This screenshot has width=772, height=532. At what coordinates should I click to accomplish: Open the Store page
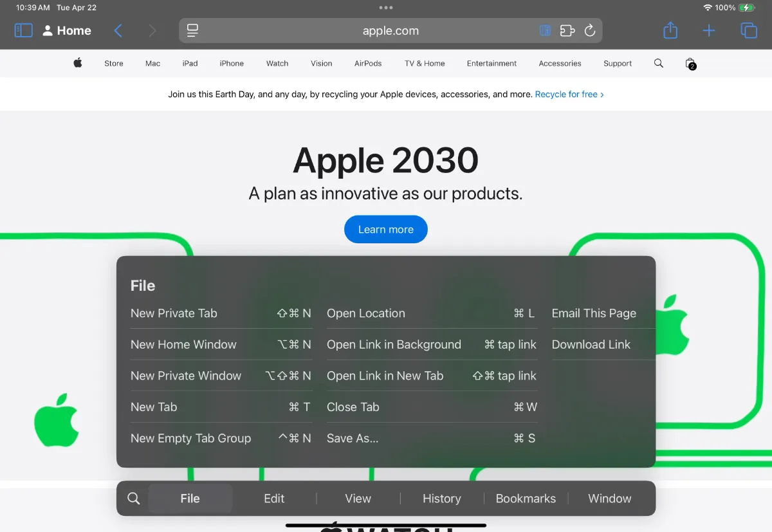pyautogui.click(x=114, y=63)
